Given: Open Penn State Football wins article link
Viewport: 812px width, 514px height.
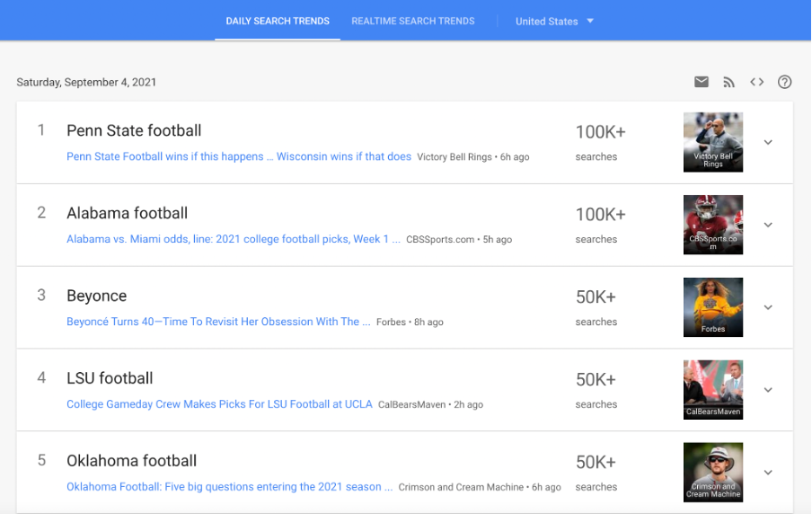Looking at the screenshot, I should (239, 156).
